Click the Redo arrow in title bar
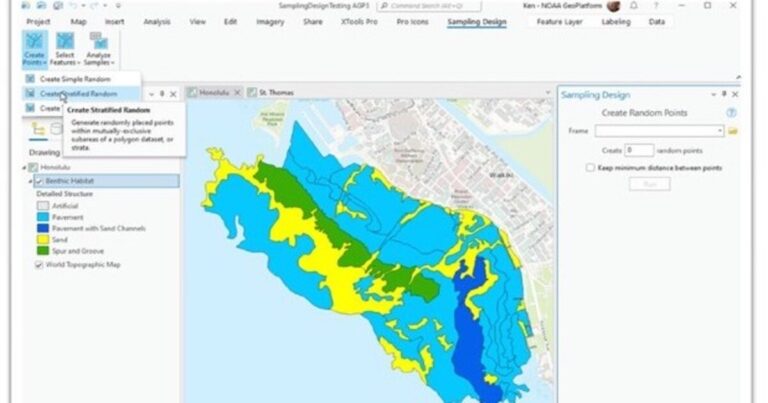Viewport: 768px width, 403px height. [x=96, y=6]
